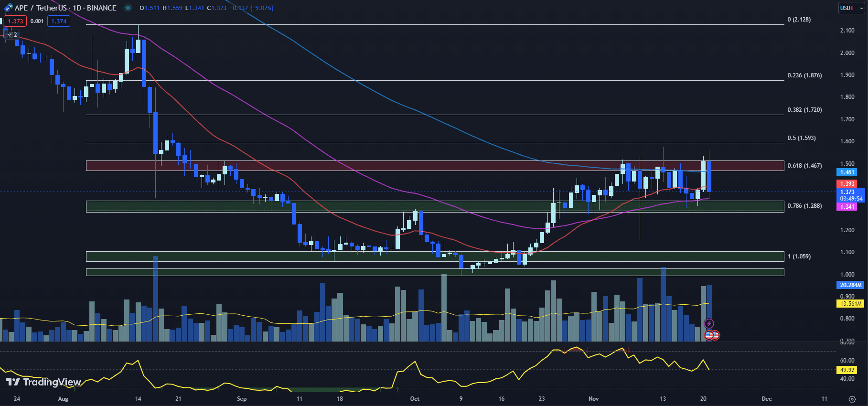
Task: Click the -0.137 (-9.07%) change value
Action: coord(251,8)
